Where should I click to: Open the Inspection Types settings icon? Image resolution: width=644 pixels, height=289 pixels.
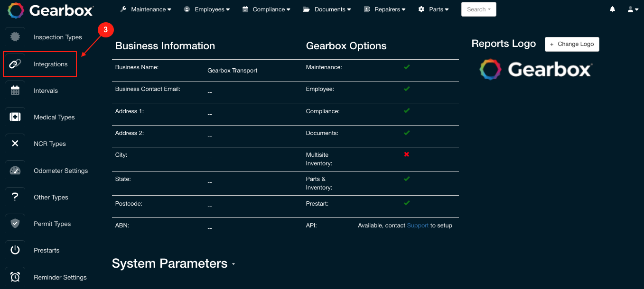click(15, 37)
